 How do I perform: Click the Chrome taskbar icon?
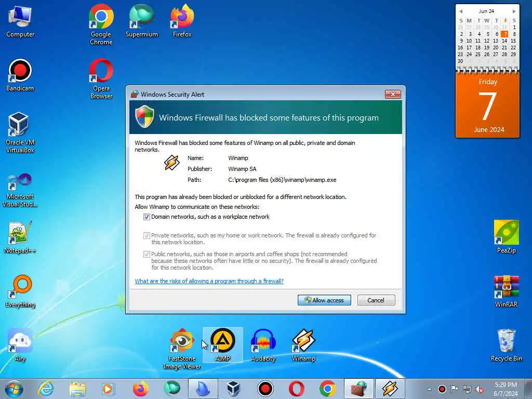pos(327,389)
